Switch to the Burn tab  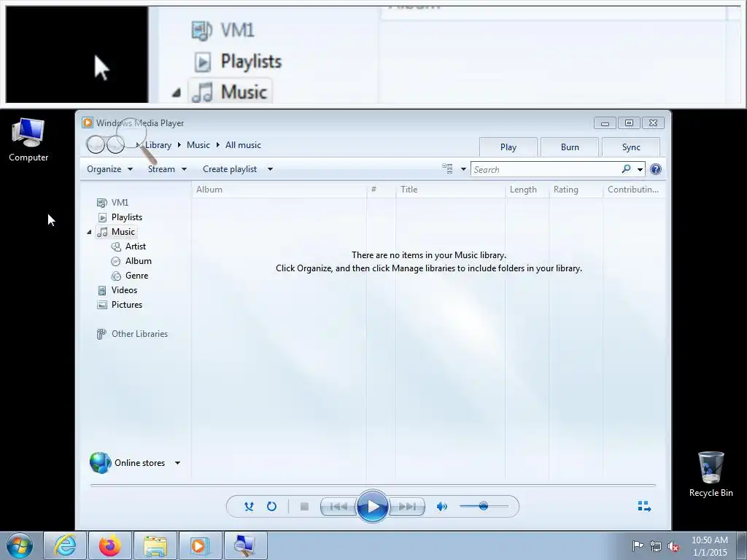click(x=570, y=147)
